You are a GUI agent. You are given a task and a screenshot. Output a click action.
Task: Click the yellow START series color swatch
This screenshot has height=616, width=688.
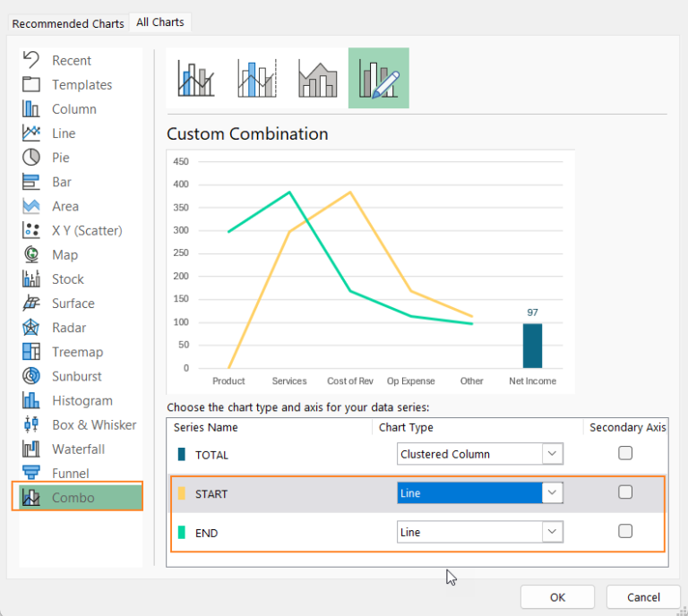point(182,493)
